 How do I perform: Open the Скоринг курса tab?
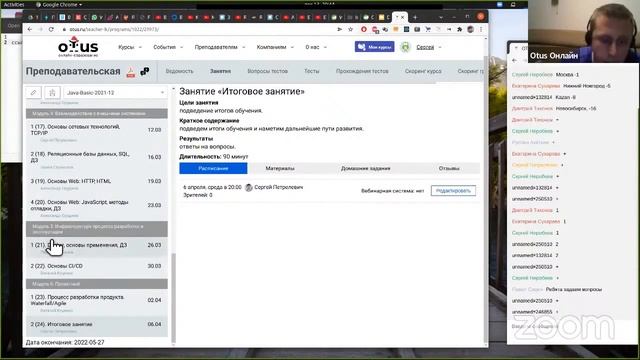pyautogui.click(x=423, y=71)
